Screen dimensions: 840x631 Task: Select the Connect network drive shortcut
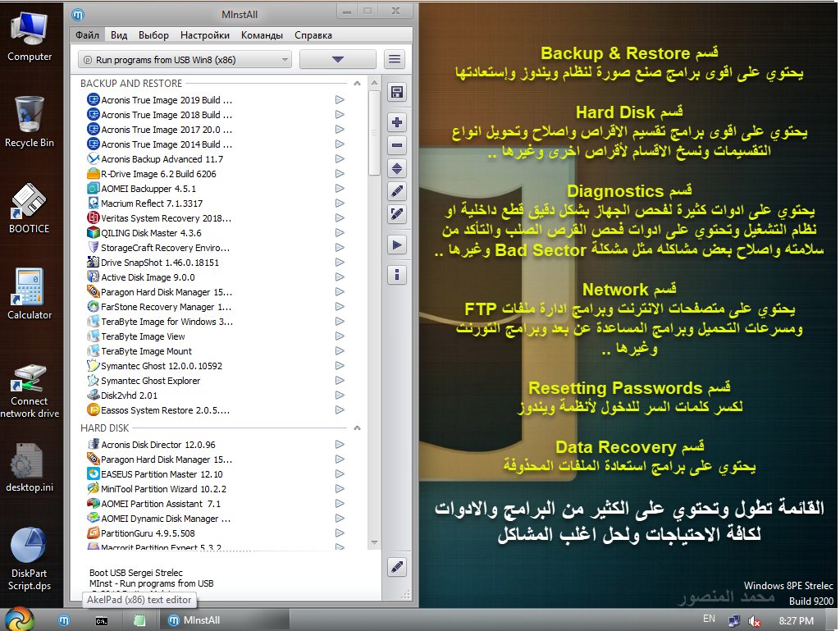[30, 391]
